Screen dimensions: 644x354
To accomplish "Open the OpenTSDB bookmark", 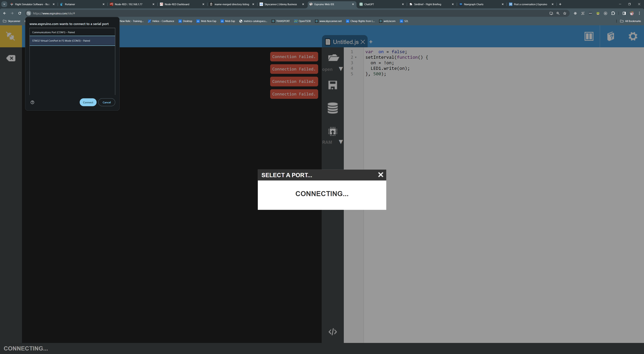I will pos(302,21).
